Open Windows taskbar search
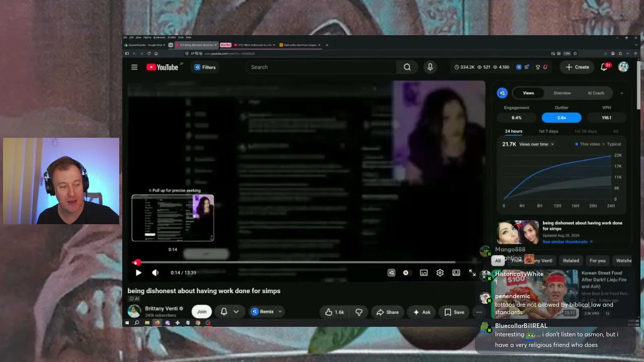The height and width of the screenshot is (362, 644). tap(137, 323)
